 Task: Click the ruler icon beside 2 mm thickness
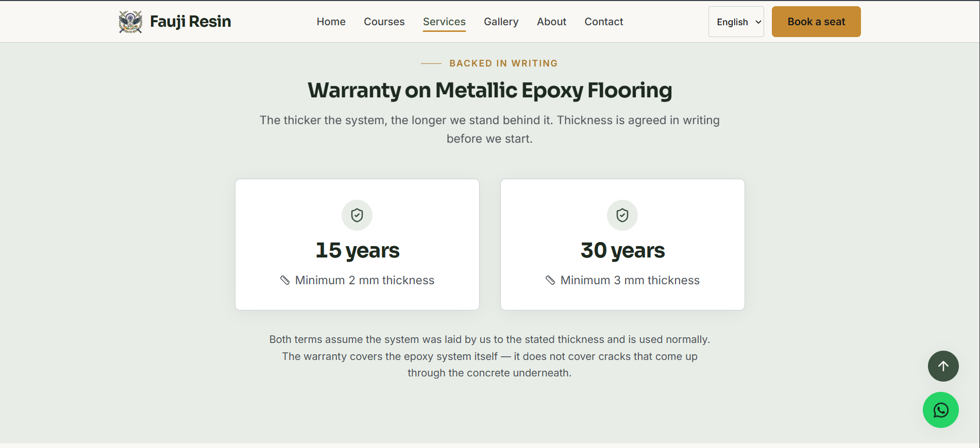285,280
